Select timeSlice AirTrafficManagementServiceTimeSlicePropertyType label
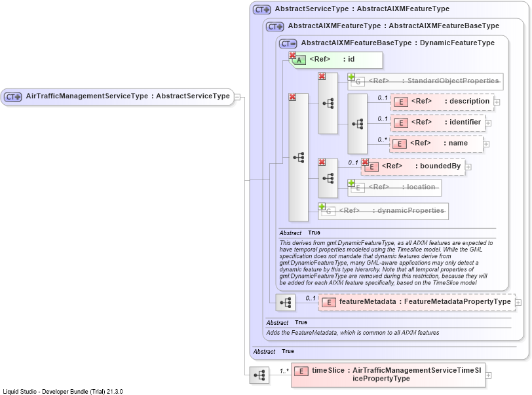Image resolution: width=532 pixels, height=395 pixels. point(396,374)
